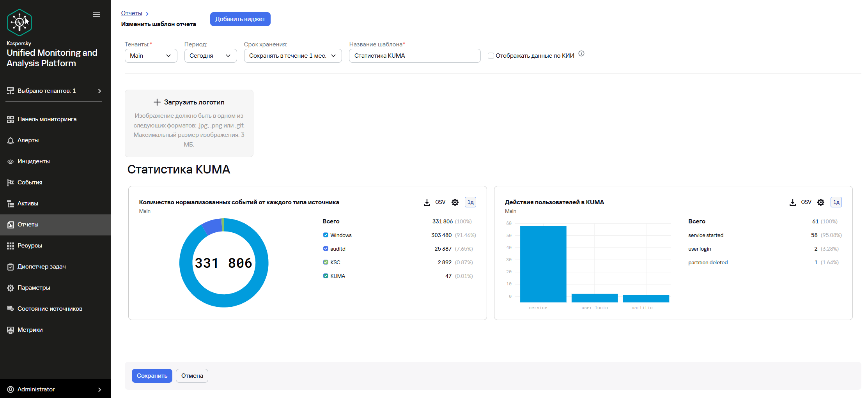Navigate to События
Screen dimensions: 868x398
[x=55, y=182]
